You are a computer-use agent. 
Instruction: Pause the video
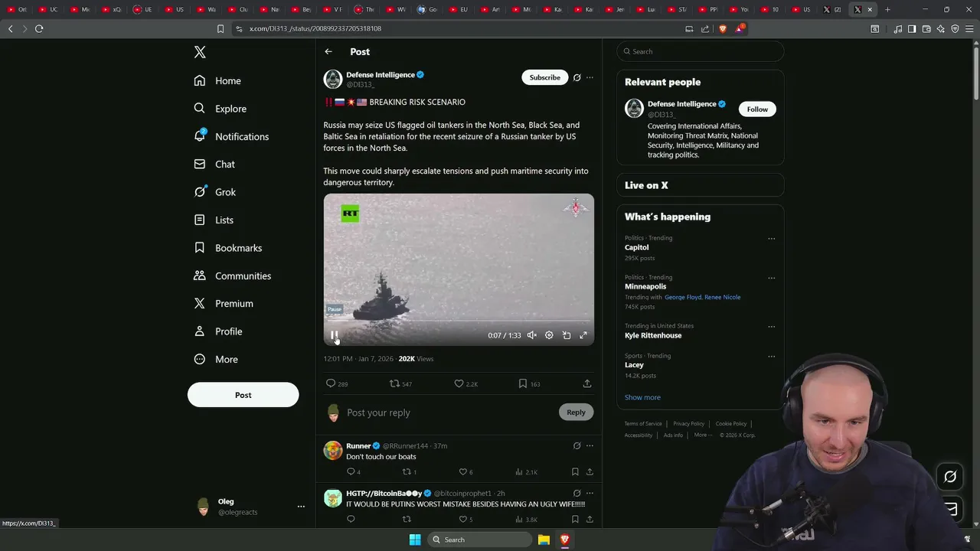(x=335, y=335)
